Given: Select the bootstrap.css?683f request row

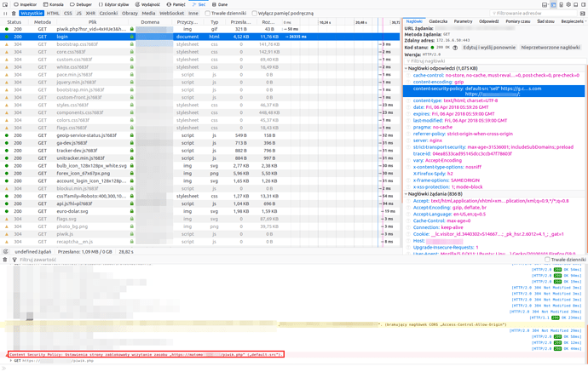Looking at the screenshot, I should (200, 44).
